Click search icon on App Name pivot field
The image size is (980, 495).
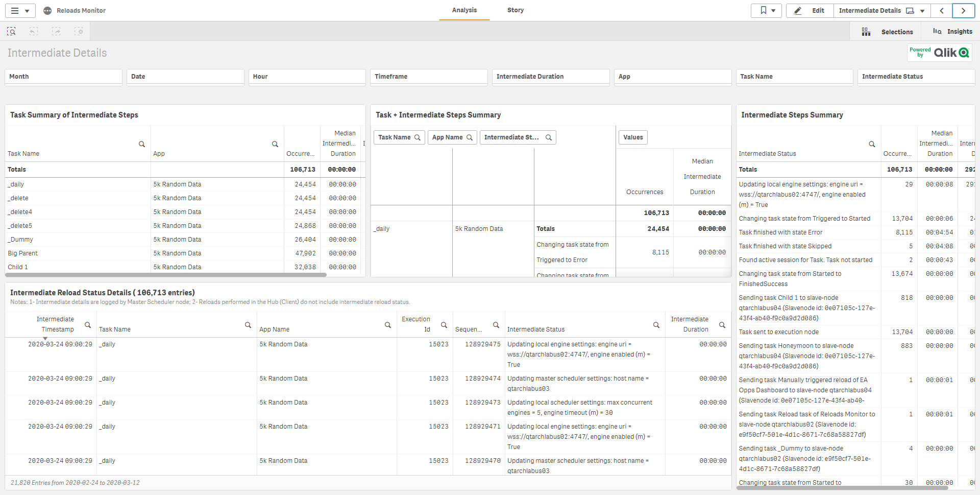click(x=470, y=137)
